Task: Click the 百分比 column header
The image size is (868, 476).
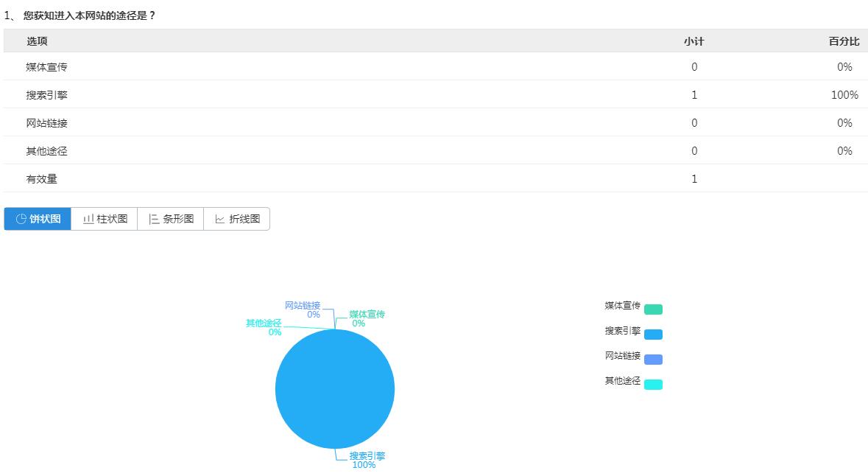Action: coord(844,41)
